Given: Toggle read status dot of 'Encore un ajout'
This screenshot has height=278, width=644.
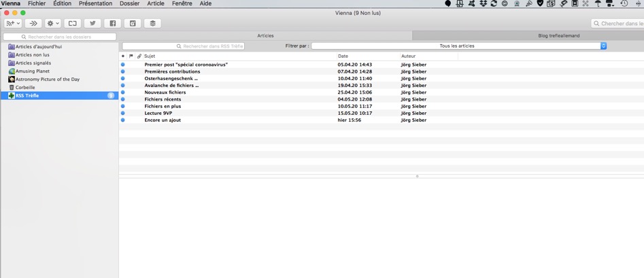Looking at the screenshot, I should pyautogui.click(x=123, y=120).
